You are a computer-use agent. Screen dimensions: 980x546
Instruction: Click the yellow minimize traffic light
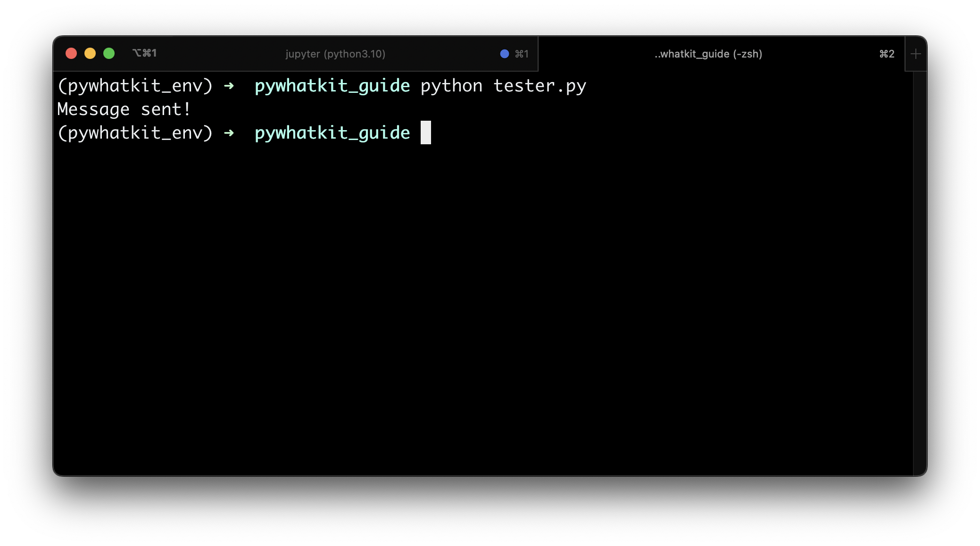coord(90,53)
